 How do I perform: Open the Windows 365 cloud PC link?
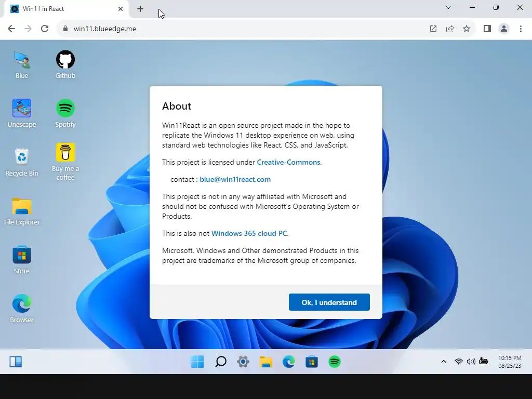tap(249, 233)
